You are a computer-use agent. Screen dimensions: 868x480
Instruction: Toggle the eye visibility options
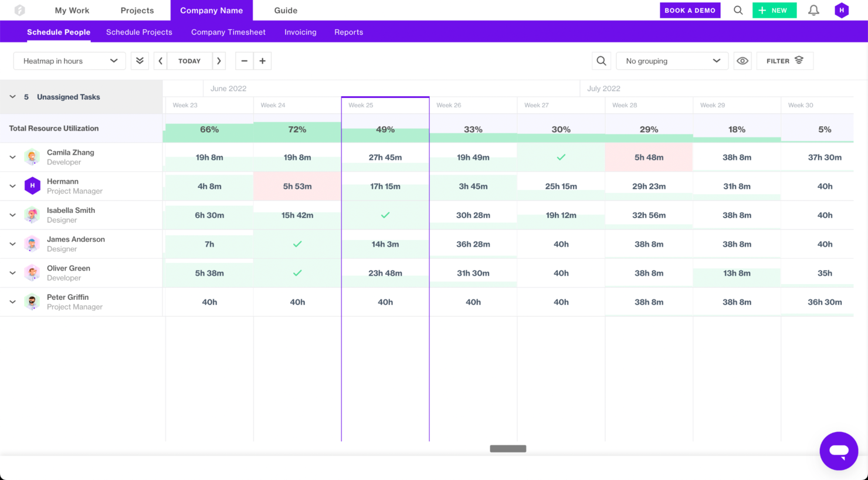pyautogui.click(x=742, y=61)
